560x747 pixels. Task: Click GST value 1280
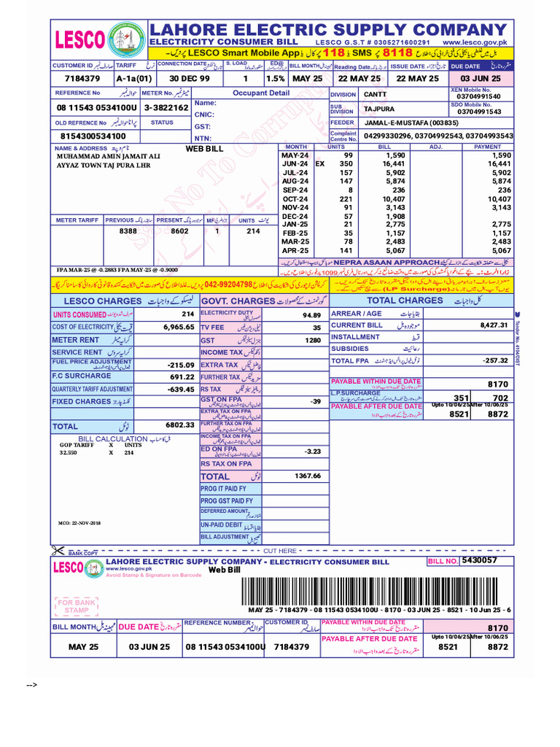(x=314, y=340)
